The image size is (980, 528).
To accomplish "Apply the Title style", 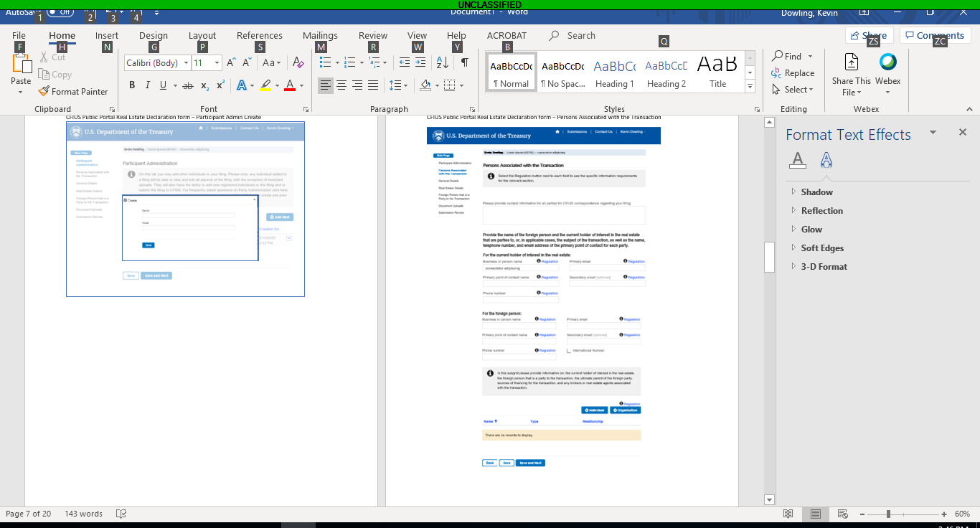I will tap(717, 72).
